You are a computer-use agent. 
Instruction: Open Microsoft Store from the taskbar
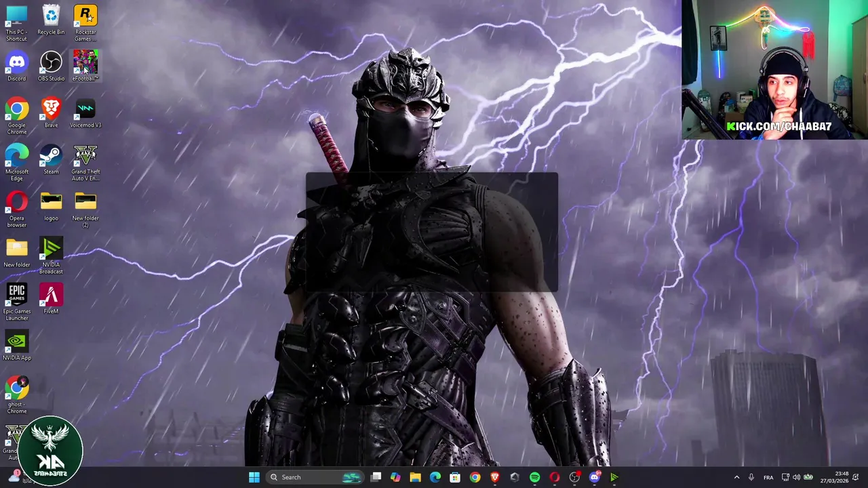coord(455,477)
